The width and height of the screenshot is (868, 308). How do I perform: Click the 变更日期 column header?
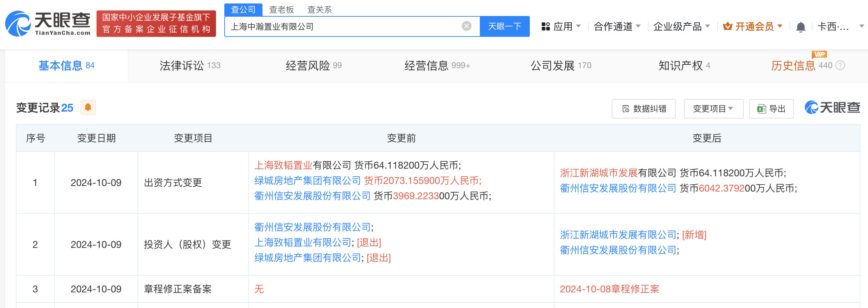[x=96, y=138]
